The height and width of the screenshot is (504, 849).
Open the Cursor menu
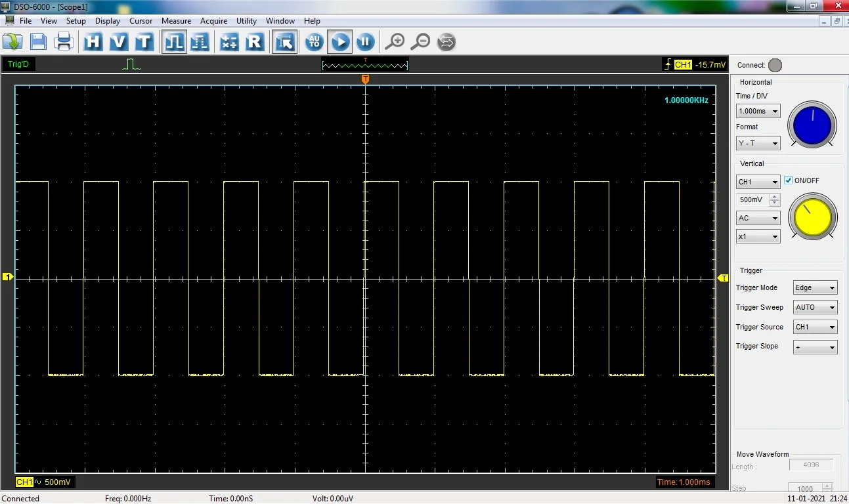(141, 21)
